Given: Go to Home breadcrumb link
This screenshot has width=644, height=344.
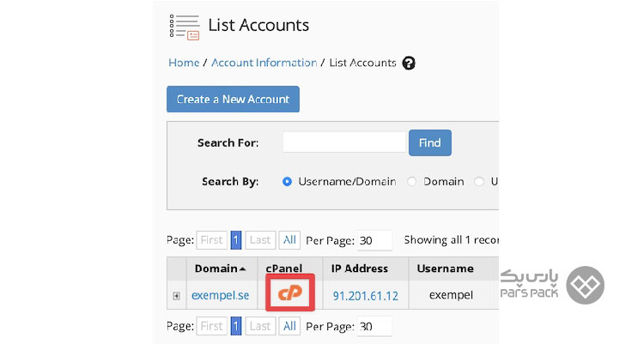Looking at the screenshot, I should tap(184, 63).
